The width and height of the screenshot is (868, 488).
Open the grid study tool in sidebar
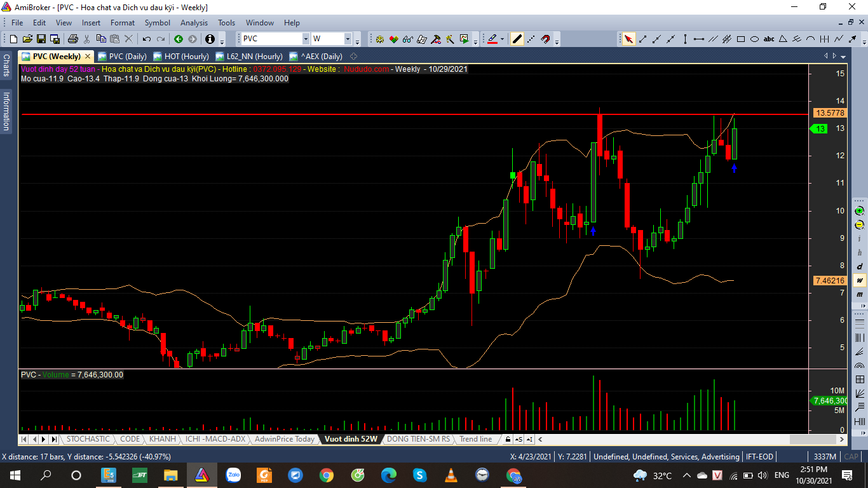click(x=860, y=379)
